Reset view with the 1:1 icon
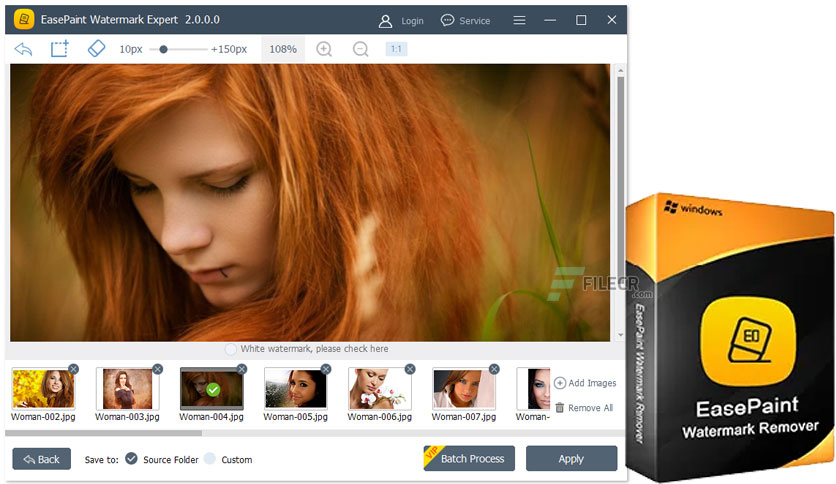The image size is (836, 484). [396, 49]
